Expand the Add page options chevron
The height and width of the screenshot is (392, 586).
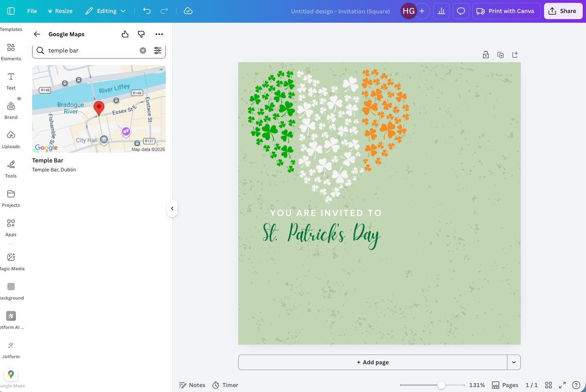[514, 362]
